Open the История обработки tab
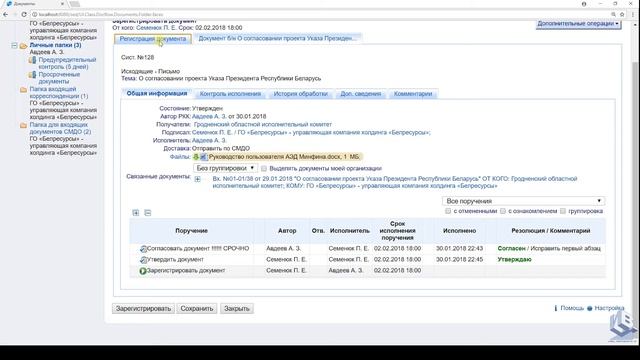Viewport: 640px width, 360px height. coord(300,94)
